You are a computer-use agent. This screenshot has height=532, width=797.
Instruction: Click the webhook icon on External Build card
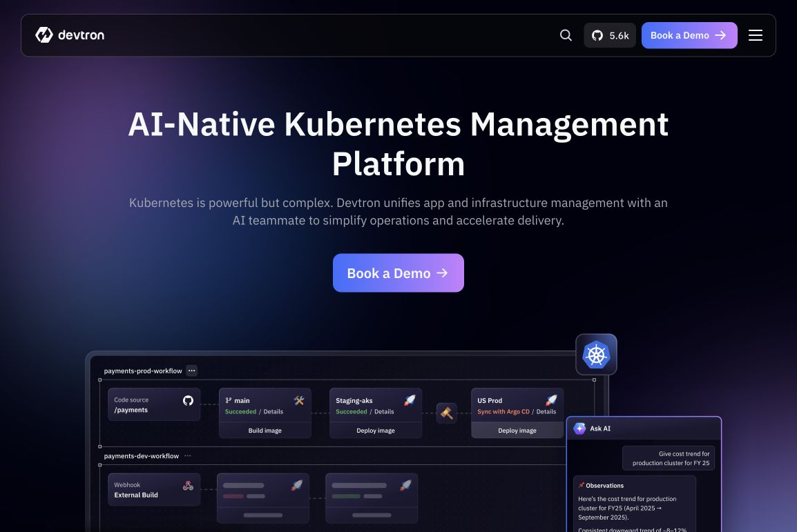pyautogui.click(x=188, y=485)
